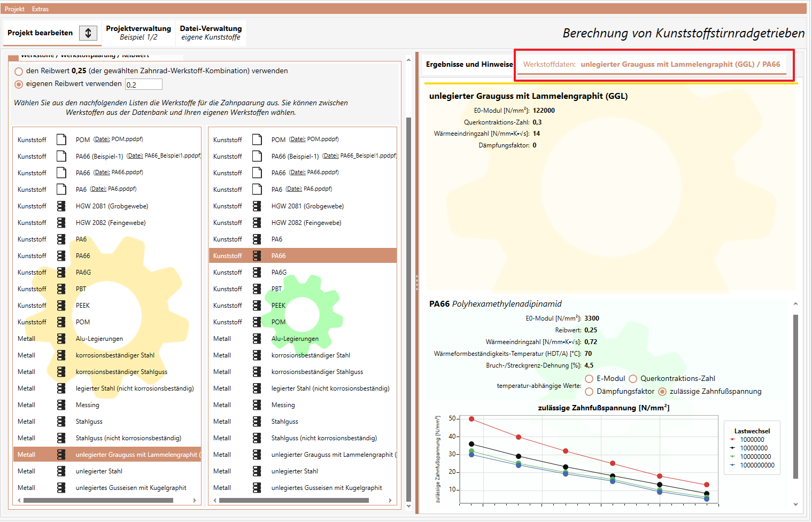
Task: Switch to the Ergebnisse und Hinweise tab
Action: click(469, 64)
